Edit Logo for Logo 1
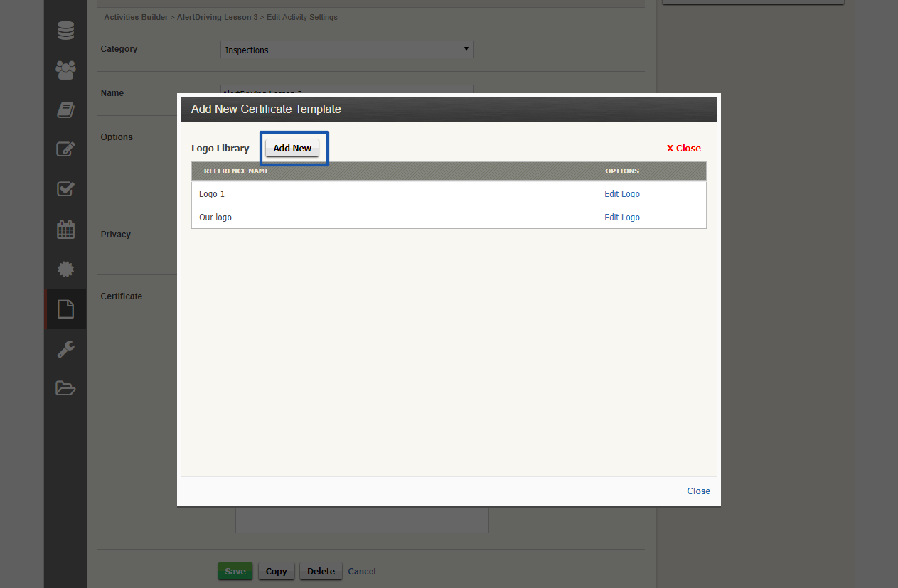Image resolution: width=898 pixels, height=588 pixels. point(621,193)
